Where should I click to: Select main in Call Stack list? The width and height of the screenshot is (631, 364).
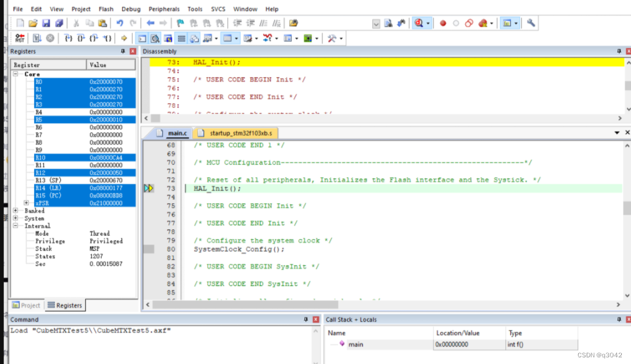click(355, 345)
